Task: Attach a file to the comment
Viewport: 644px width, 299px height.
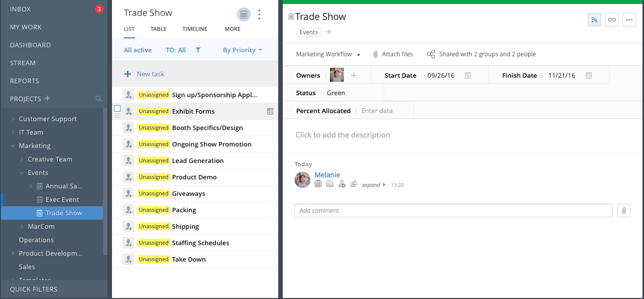Action: pyautogui.click(x=624, y=210)
